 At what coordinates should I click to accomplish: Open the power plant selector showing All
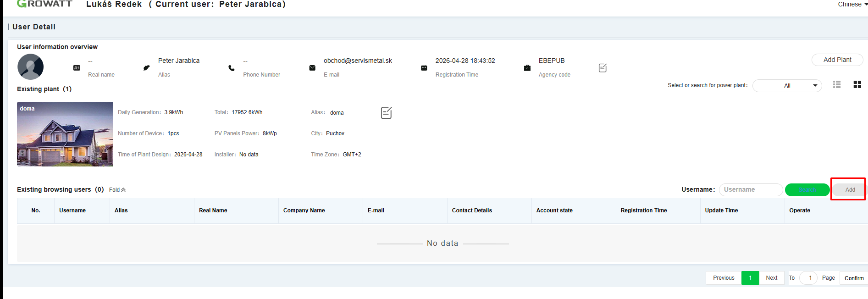tap(787, 86)
